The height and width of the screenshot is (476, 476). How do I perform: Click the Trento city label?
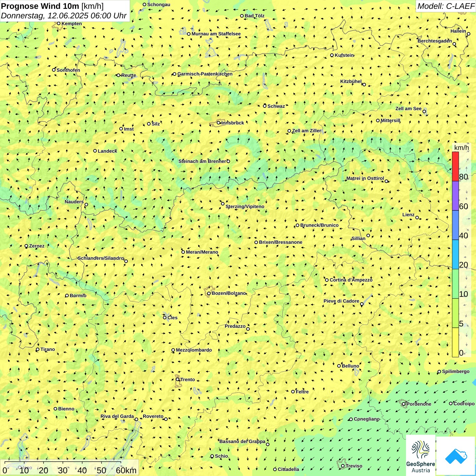[187, 379]
